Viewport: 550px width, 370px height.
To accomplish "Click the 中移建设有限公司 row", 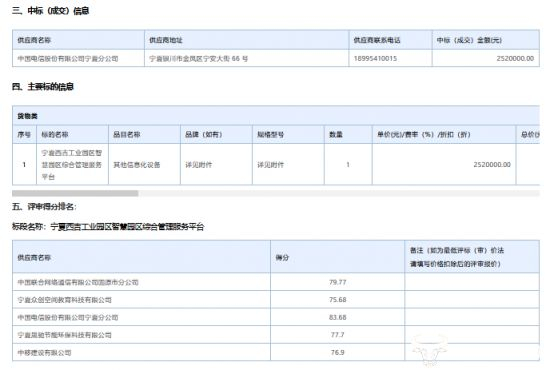I will click(x=276, y=352).
